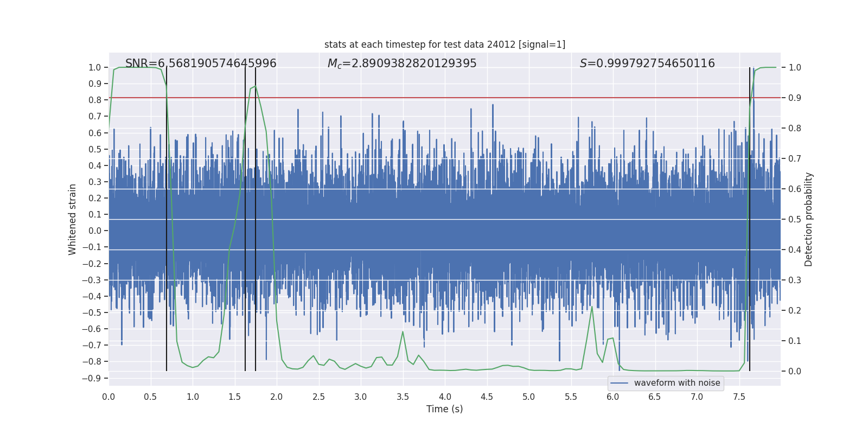Click the 7.5 tick on time axis
This screenshot has width=868, height=434.
pos(739,397)
